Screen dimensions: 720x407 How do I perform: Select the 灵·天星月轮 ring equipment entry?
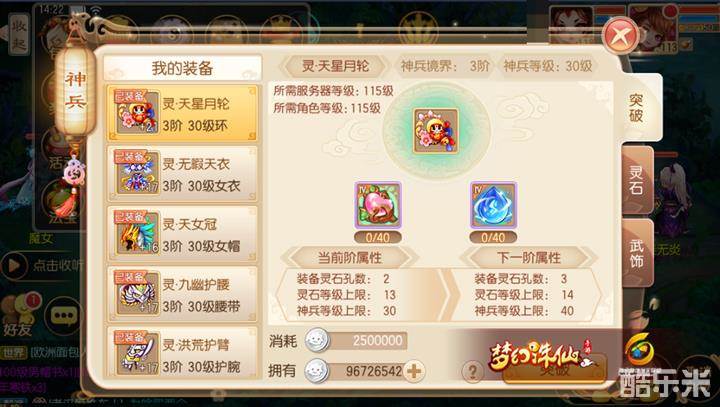click(x=182, y=113)
